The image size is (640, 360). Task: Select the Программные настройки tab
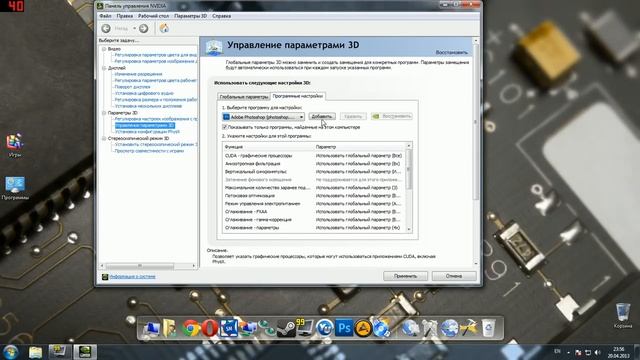point(298,96)
